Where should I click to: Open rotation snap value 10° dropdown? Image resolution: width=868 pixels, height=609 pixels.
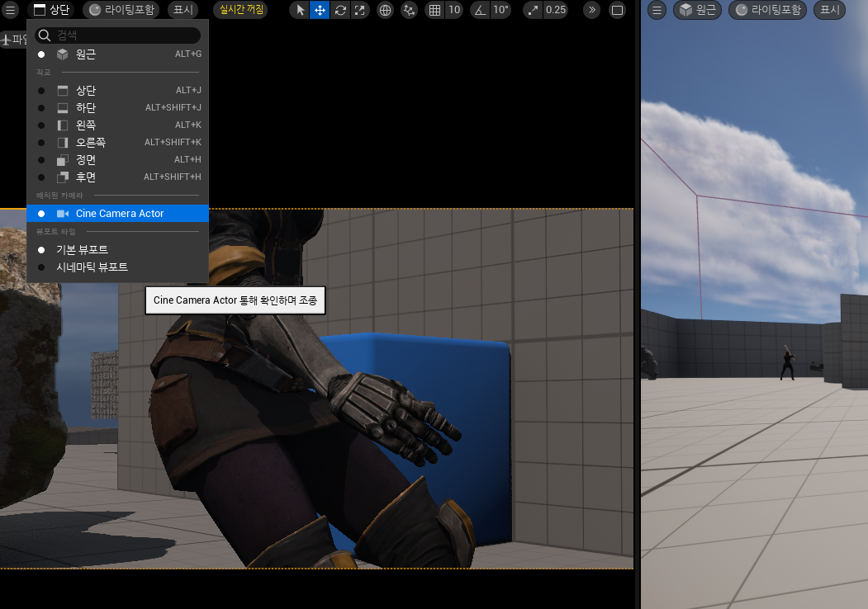point(500,10)
